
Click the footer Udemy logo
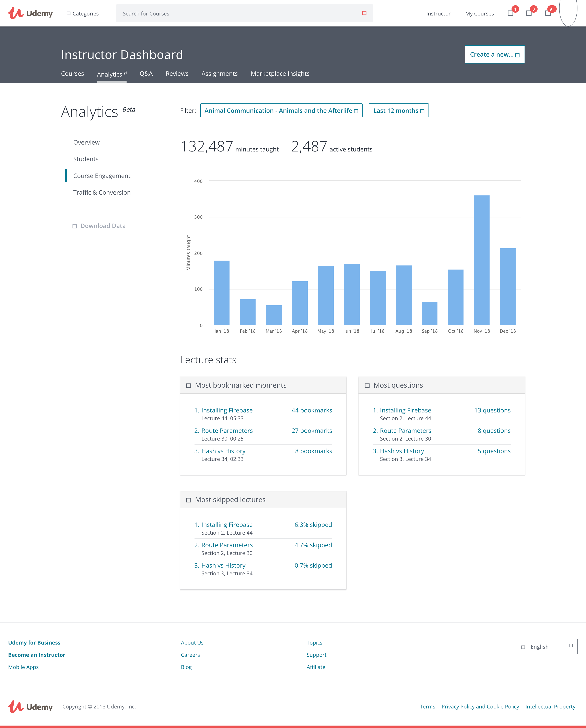(30, 706)
